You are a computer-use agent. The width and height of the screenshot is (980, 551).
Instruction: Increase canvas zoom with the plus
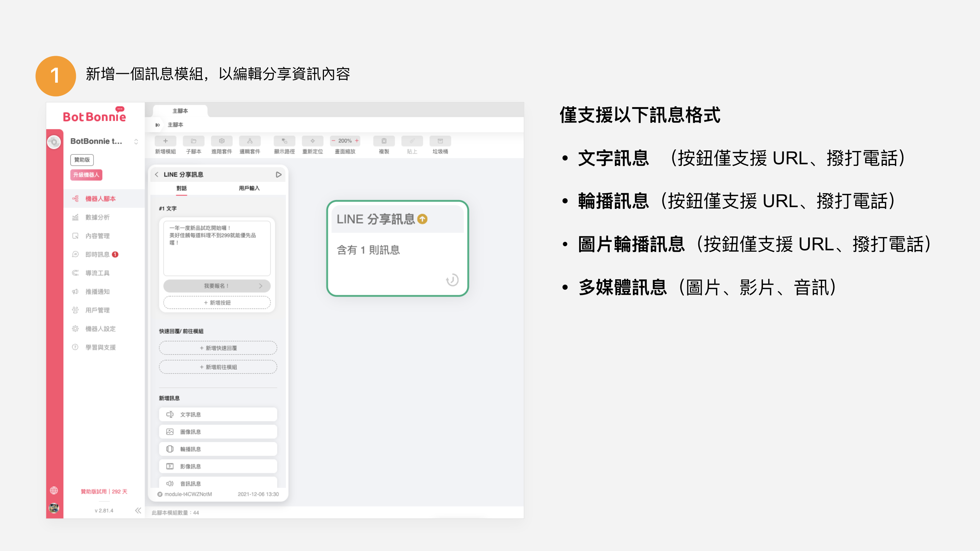tap(357, 141)
